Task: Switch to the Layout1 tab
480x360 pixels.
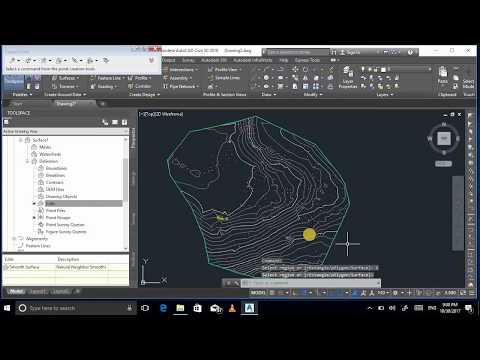Action: 38,291
